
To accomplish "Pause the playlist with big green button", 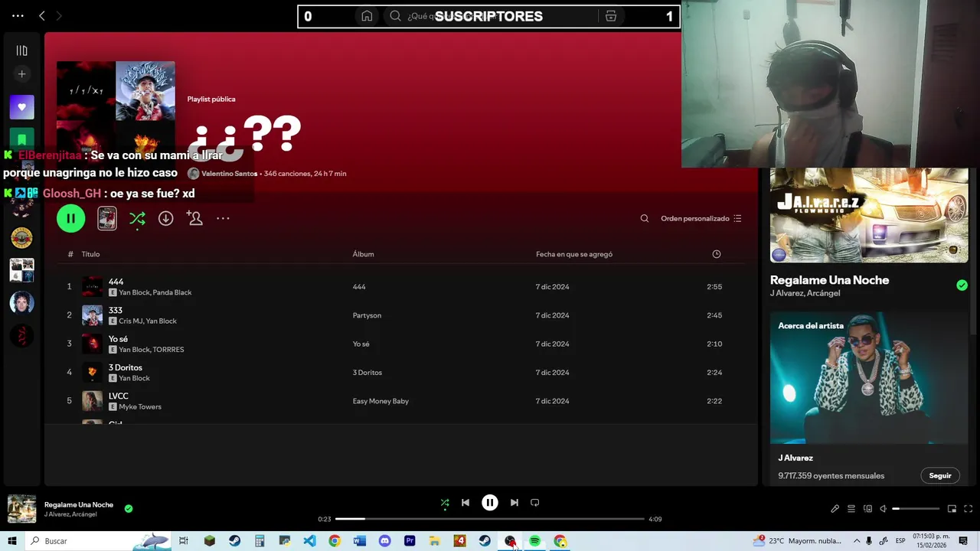I will point(70,219).
